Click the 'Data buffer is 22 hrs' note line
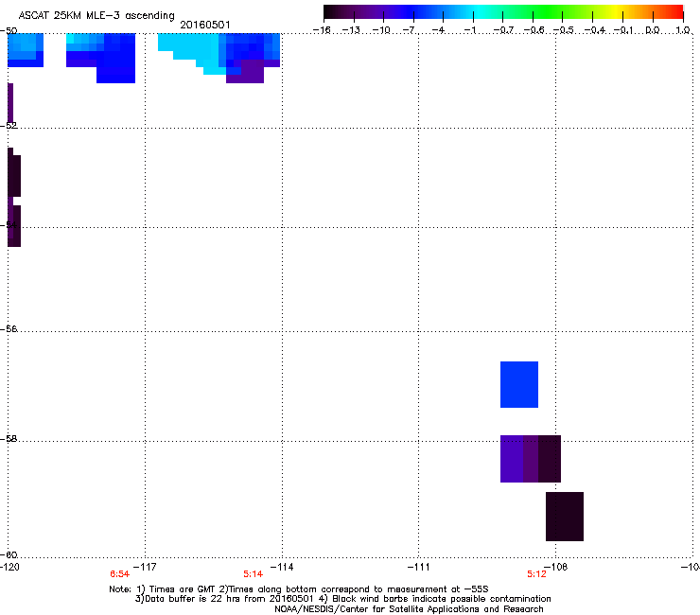The image size is (700, 615). click(x=342, y=599)
